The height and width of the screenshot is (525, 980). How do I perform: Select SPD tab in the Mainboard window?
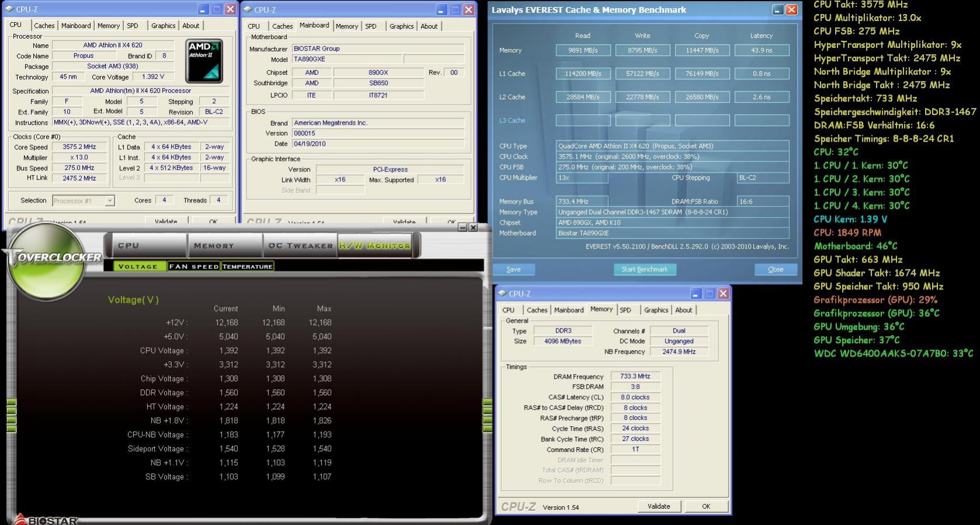(370, 26)
